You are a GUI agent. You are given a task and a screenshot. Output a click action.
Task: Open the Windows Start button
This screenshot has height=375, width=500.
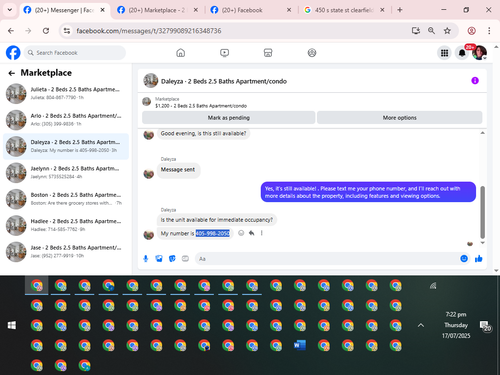pos(12,325)
